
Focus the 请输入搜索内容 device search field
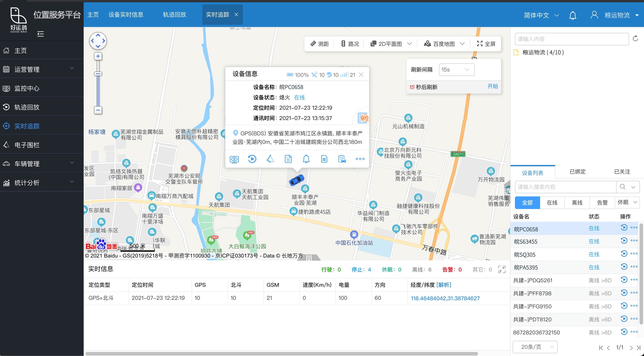[x=565, y=187]
